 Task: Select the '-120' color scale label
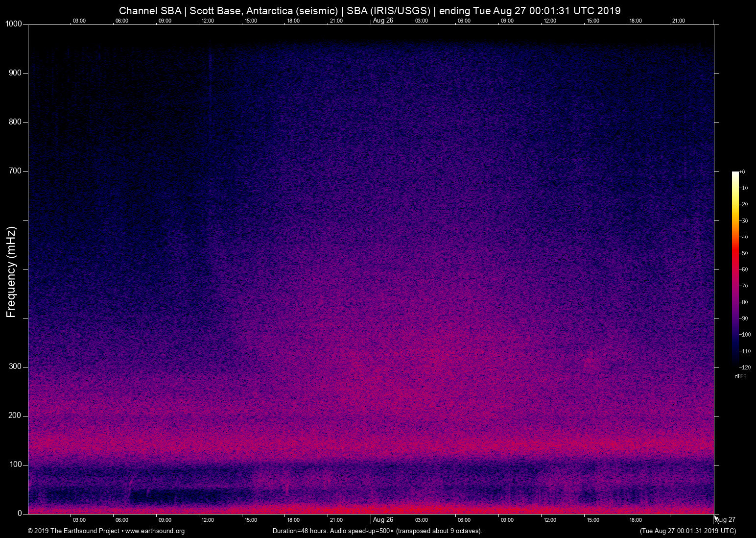tap(745, 367)
